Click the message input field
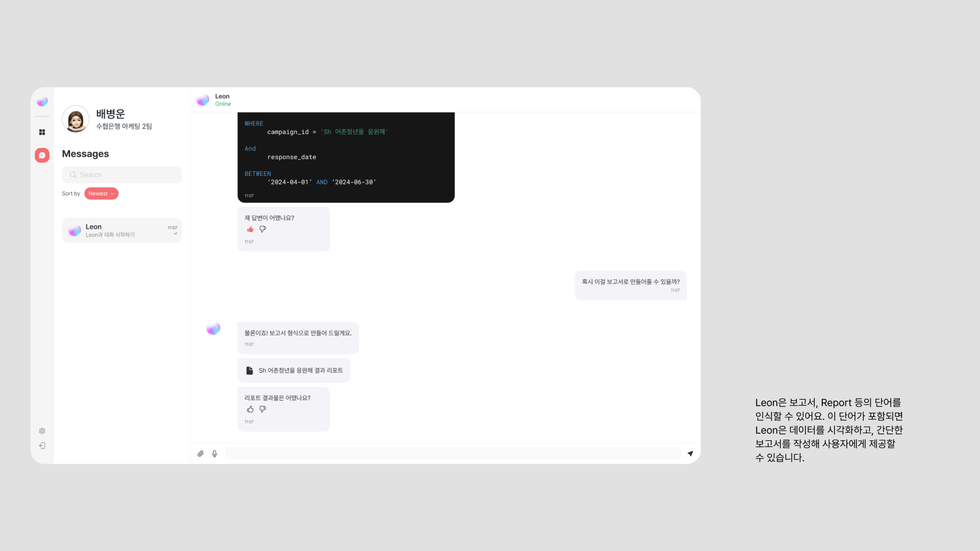Screen dimensions: 980x551 tap(453, 454)
